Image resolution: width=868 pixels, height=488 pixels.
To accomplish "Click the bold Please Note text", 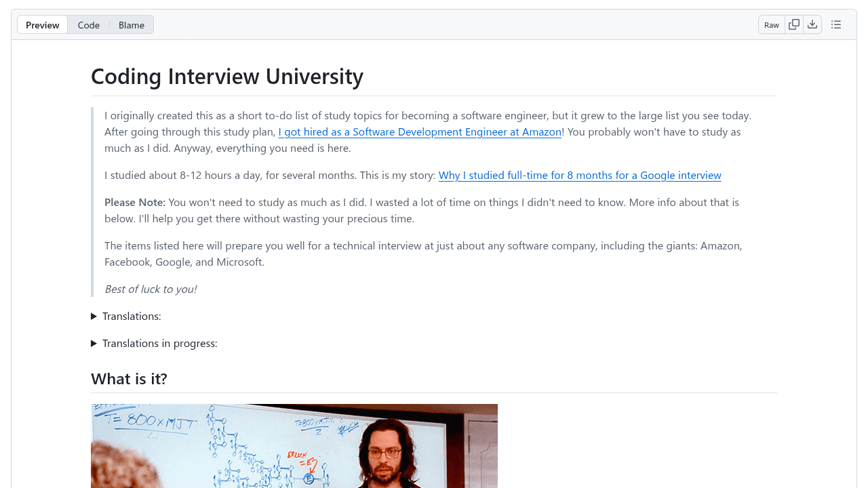I will click(x=135, y=203).
